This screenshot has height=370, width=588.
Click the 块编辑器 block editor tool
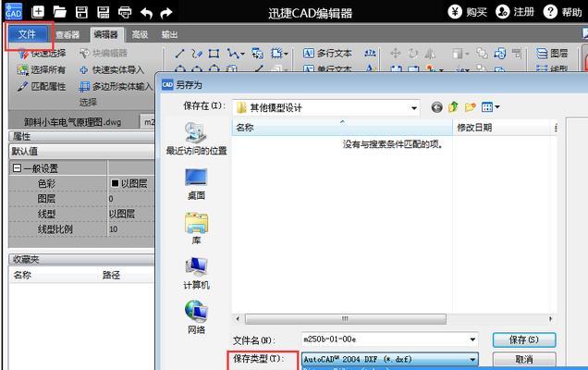click(104, 54)
